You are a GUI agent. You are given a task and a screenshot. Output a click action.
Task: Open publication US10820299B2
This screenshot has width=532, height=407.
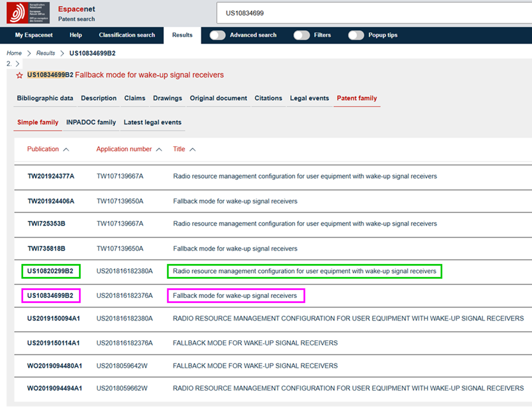51,271
